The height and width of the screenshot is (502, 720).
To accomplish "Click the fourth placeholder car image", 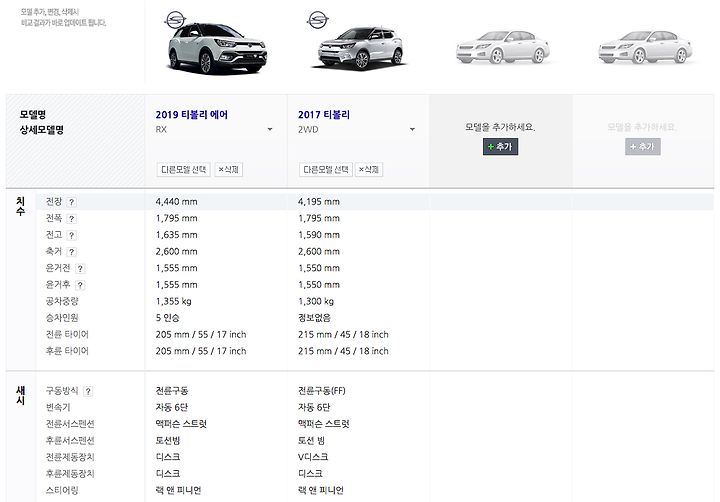I will [645, 47].
